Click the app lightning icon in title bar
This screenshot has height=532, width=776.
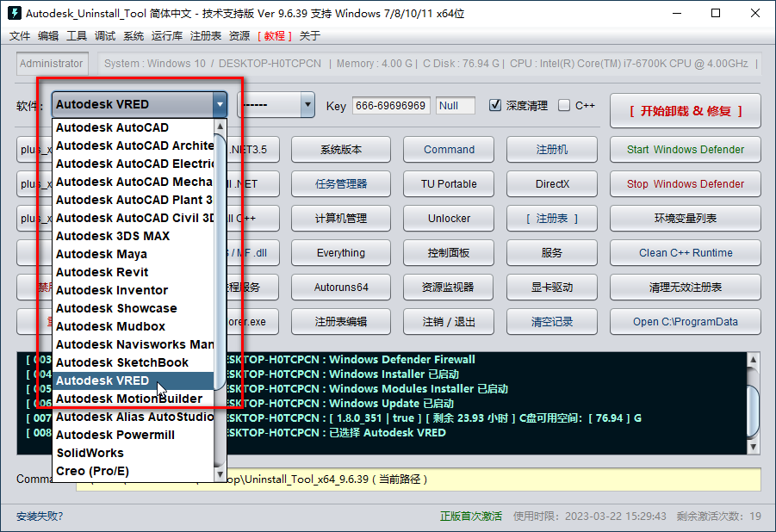coord(15,13)
